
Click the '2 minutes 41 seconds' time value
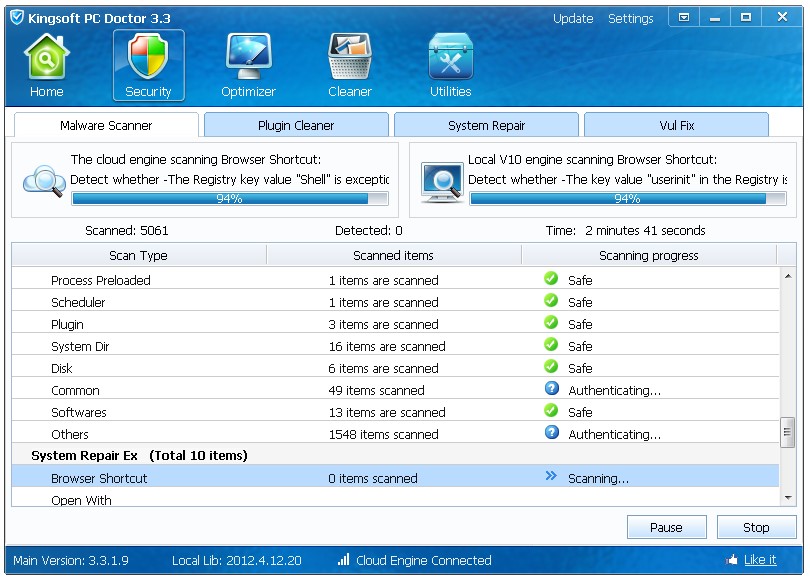tap(645, 230)
